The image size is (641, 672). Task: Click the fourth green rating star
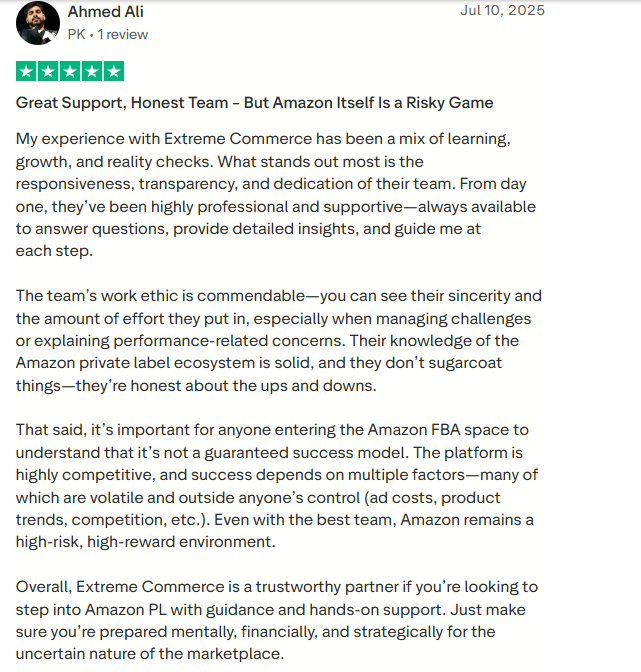pyautogui.click(x=92, y=71)
